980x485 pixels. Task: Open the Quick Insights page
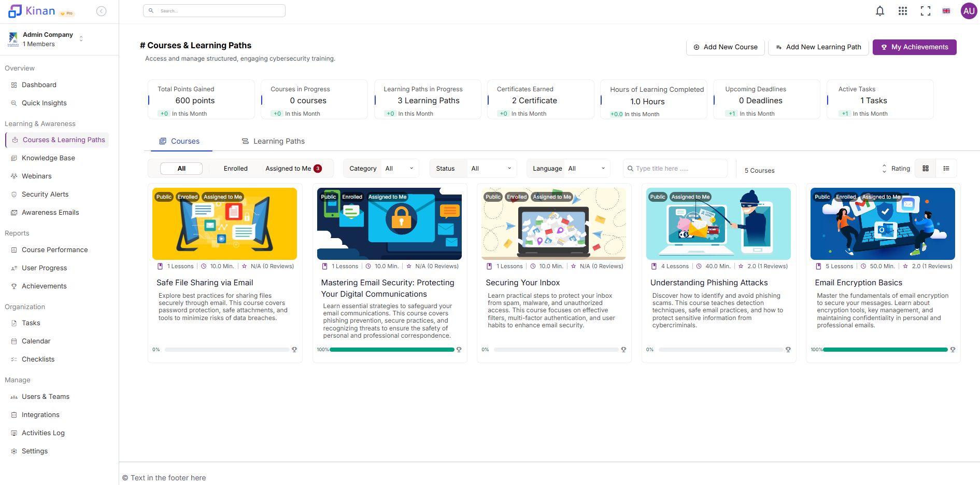(44, 103)
